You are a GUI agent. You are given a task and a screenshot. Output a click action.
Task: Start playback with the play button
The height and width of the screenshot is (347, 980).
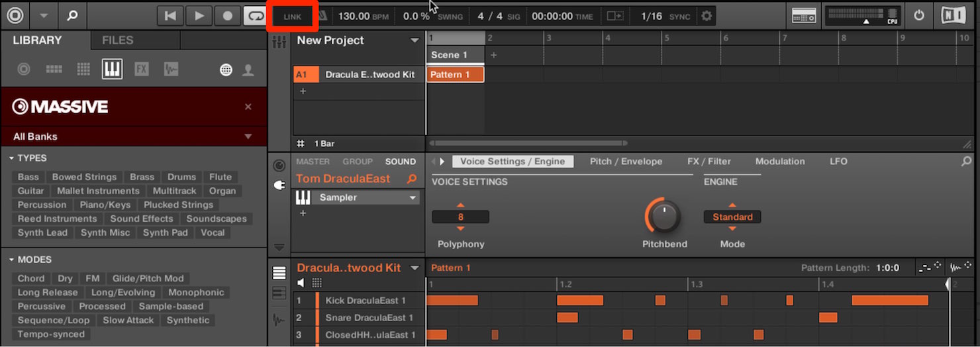(199, 16)
